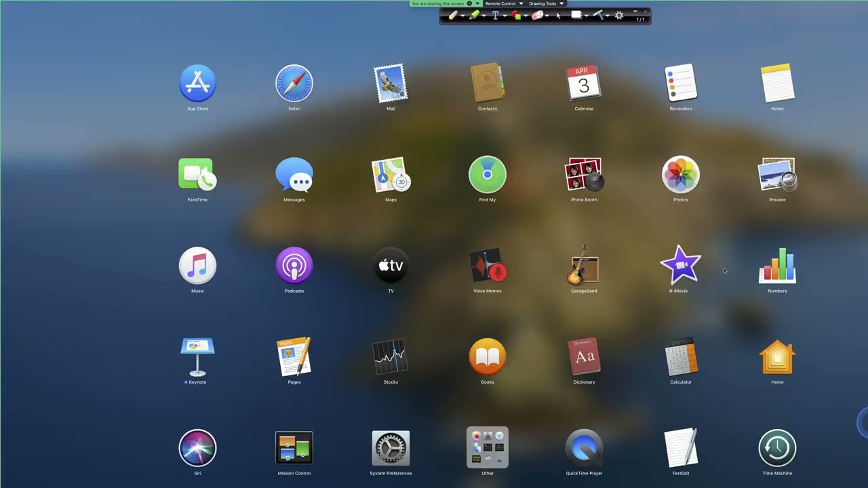
Task: Launch the Music app
Action: click(x=197, y=265)
